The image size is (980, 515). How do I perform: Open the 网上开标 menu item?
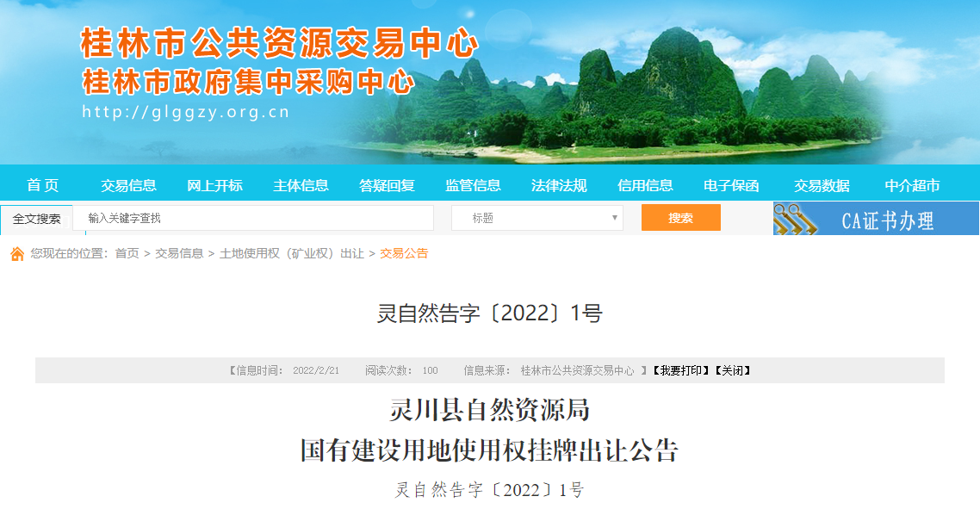(x=214, y=185)
